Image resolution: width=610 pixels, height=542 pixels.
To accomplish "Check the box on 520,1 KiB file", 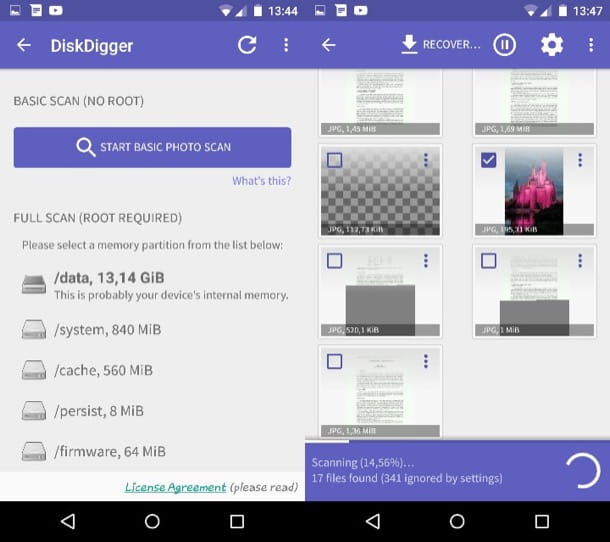I will (x=335, y=261).
